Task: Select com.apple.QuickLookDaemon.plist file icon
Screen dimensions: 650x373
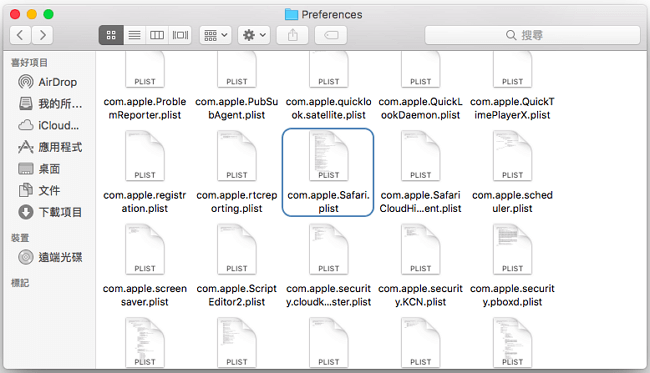Action: pyautogui.click(x=421, y=69)
